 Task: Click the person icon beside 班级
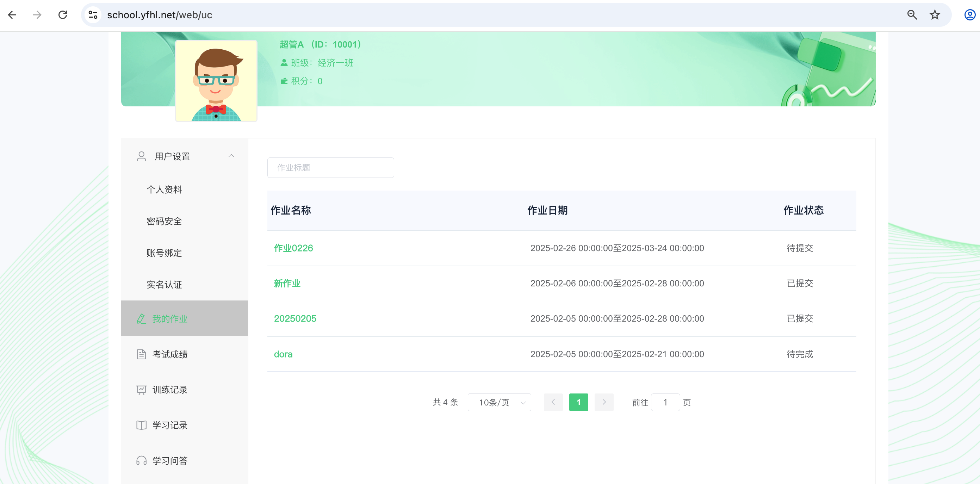coord(284,63)
